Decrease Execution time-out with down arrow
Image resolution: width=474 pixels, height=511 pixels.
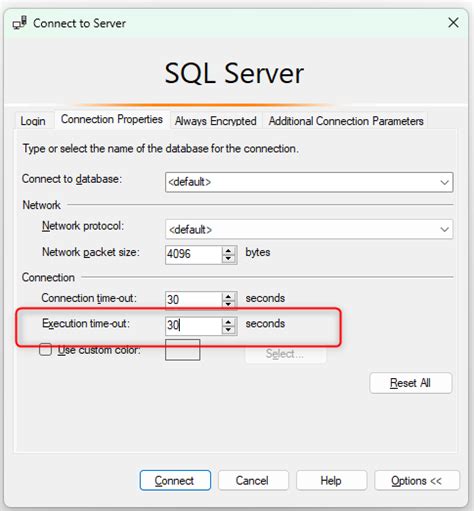pos(228,330)
